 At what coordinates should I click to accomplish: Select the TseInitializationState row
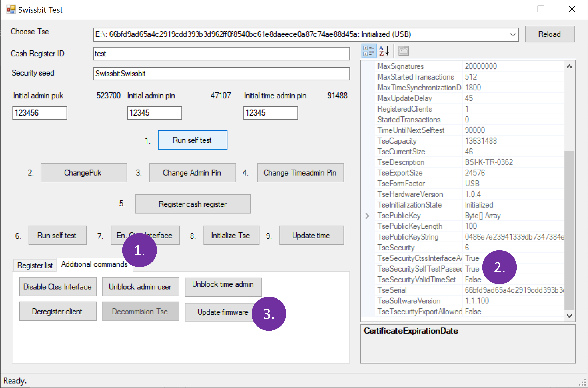pyautogui.click(x=470, y=205)
